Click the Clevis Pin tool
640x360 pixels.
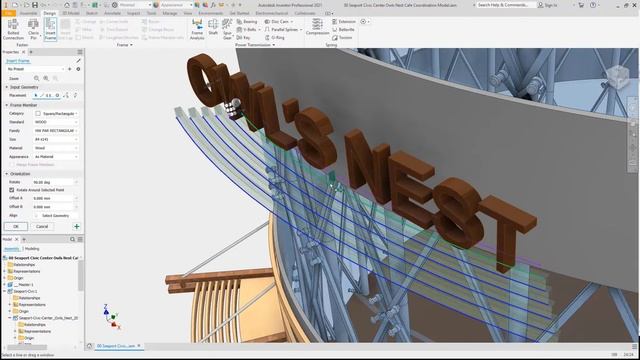[33, 29]
